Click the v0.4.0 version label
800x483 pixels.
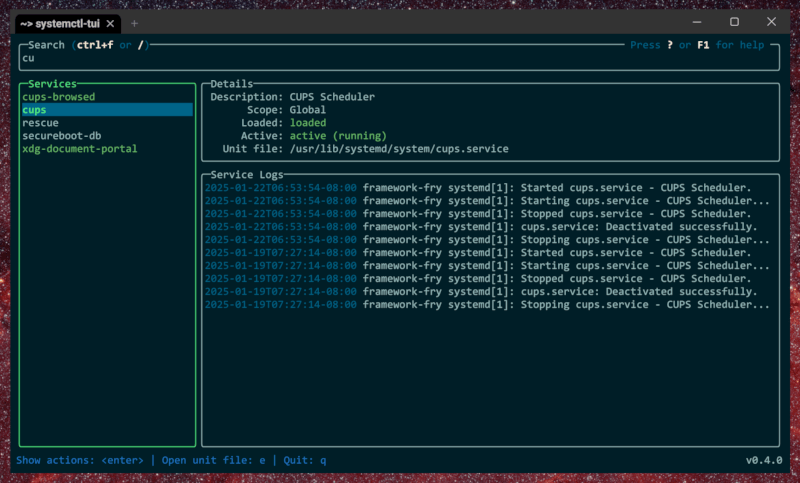click(x=764, y=460)
